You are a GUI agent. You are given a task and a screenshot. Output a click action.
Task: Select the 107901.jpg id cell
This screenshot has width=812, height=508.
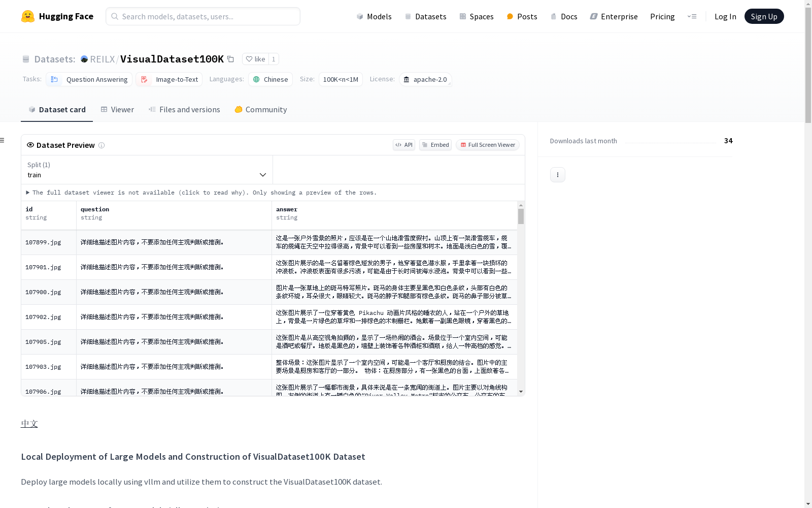point(49,267)
